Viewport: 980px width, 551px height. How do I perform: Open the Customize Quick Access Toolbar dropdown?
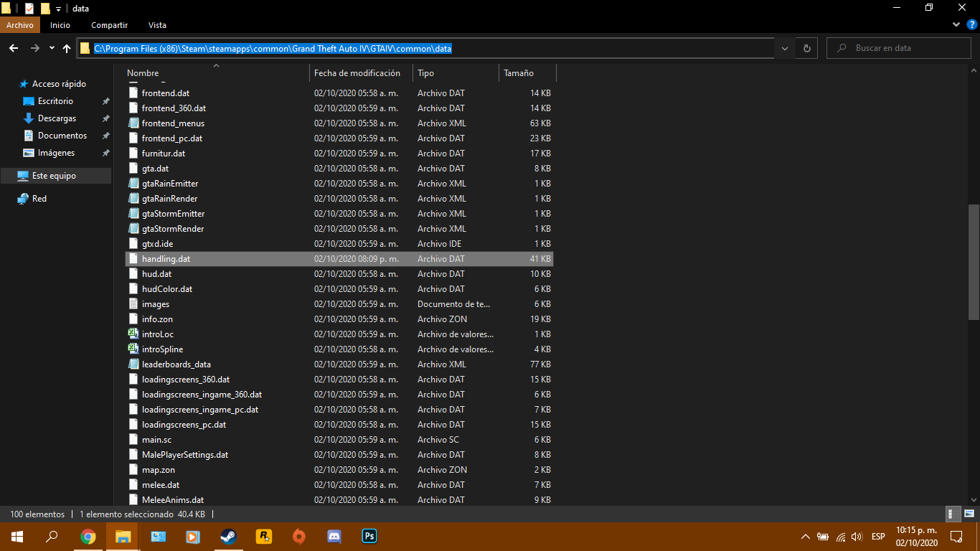pyautogui.click(x=58, y=9)
